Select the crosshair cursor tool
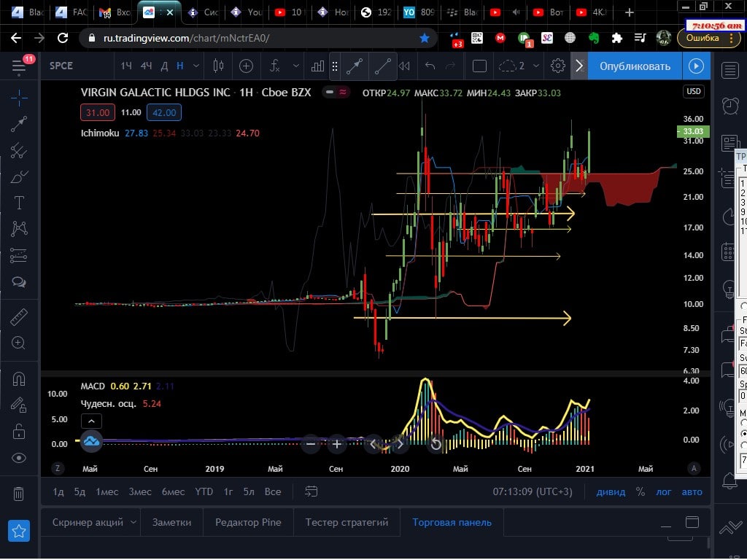The width and height of the screenshot is (747, 560). (x=19, y=98)
